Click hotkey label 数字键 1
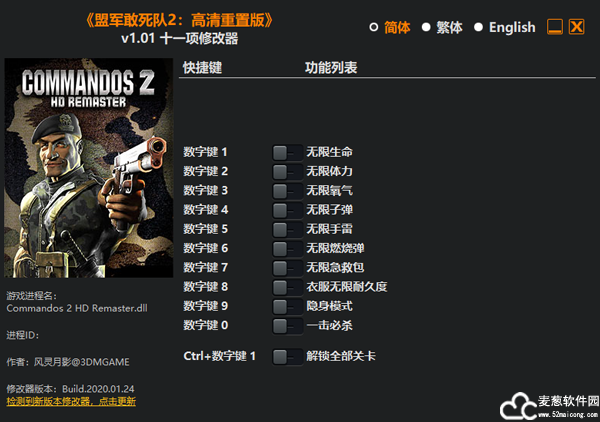600x422 pixels. coord(205,152)
